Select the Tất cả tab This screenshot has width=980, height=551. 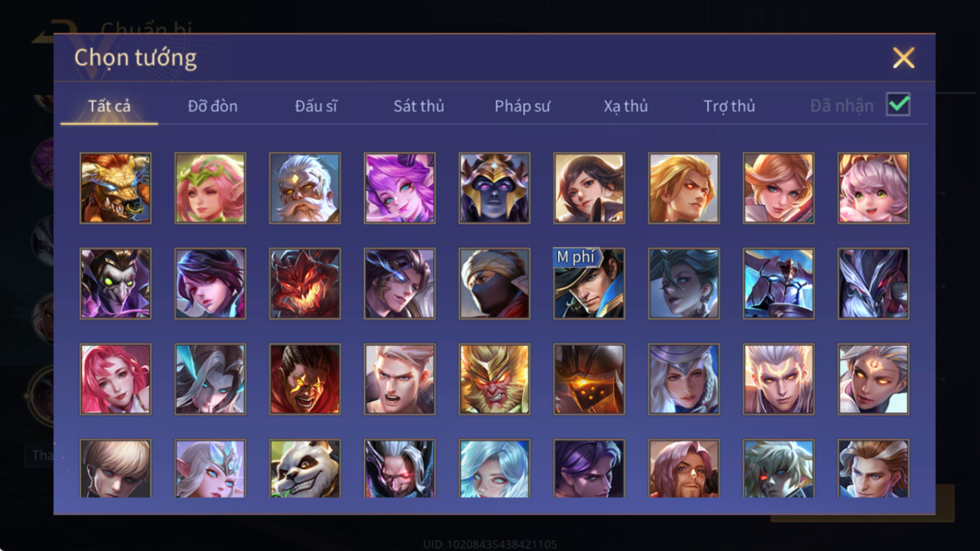click(x=109, y=106)
